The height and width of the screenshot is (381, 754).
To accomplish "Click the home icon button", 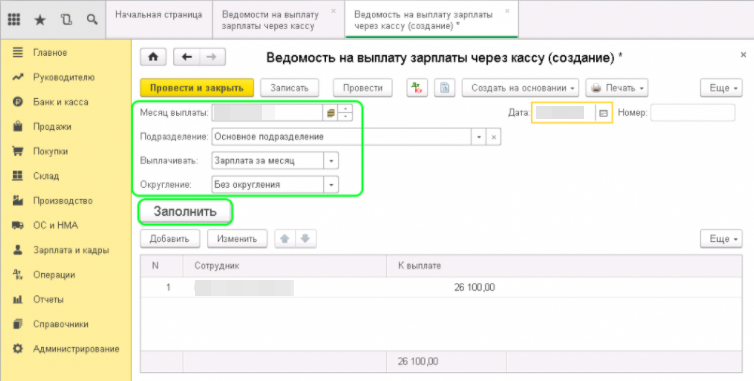I will point(153,57).
